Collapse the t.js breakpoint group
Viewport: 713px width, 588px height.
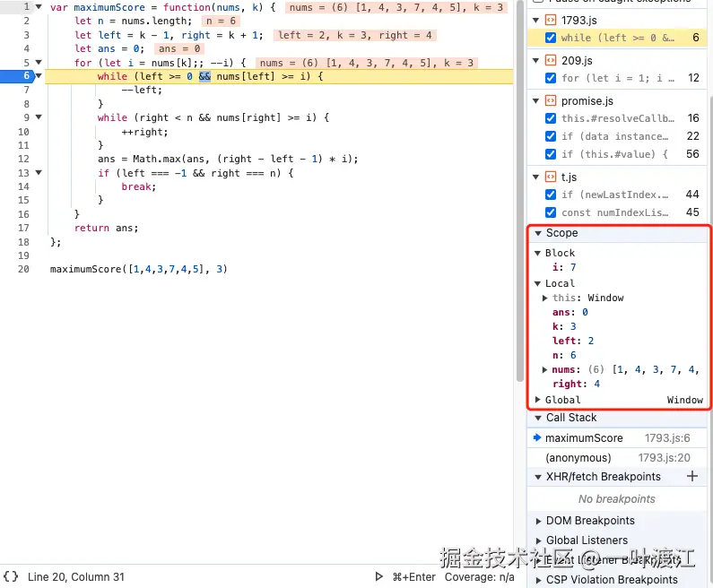[x=536, y=177]
